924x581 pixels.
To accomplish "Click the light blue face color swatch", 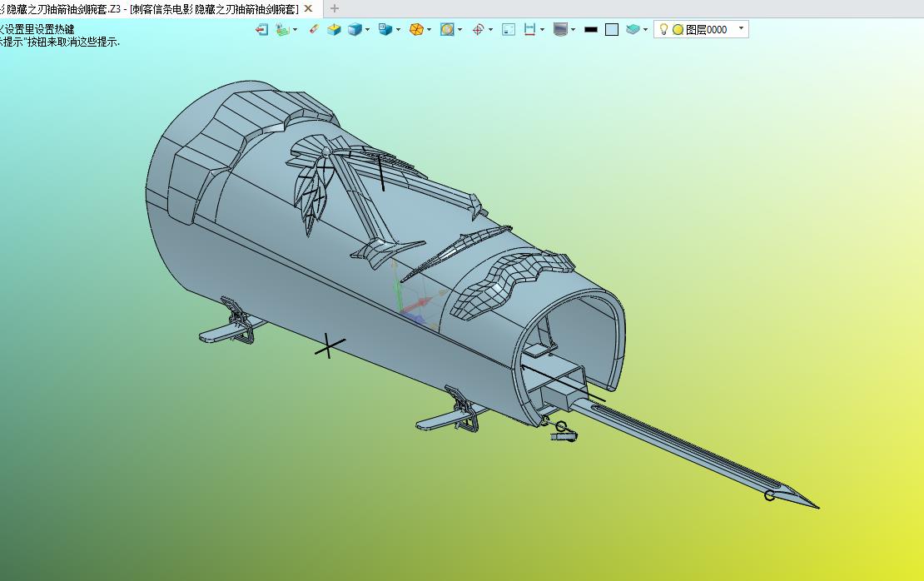I will [612, 29].
